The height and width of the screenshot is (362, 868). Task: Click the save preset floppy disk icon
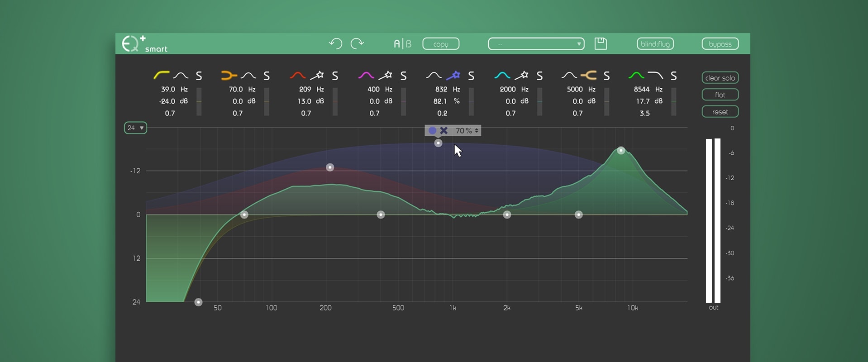coord(601,43)
